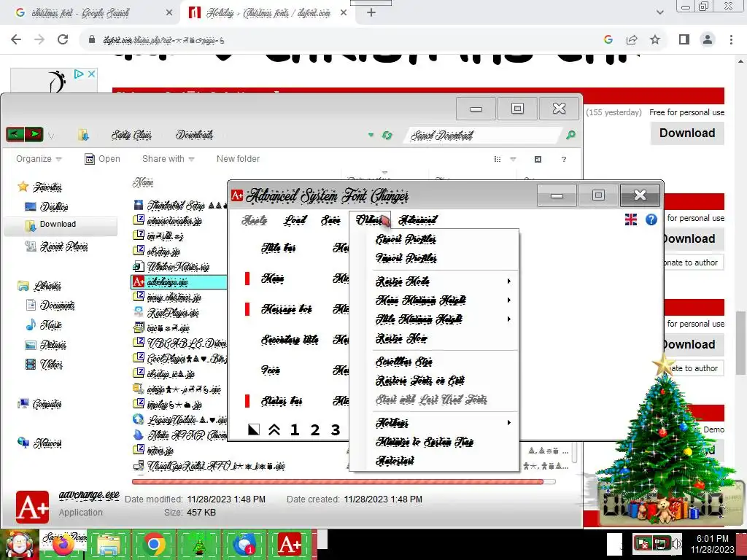Toggle the preview pane icon in Explorer
Screen dimensions: 747x560
(538, 159)
